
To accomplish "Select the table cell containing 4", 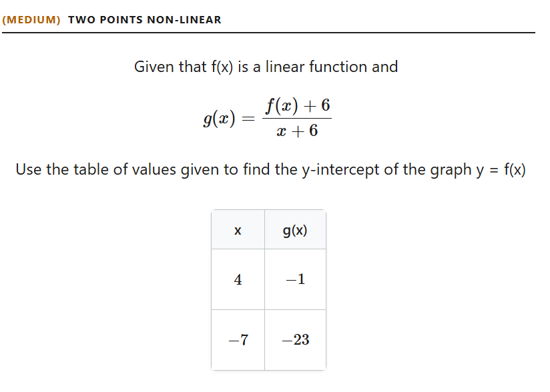I will (238, 279).
